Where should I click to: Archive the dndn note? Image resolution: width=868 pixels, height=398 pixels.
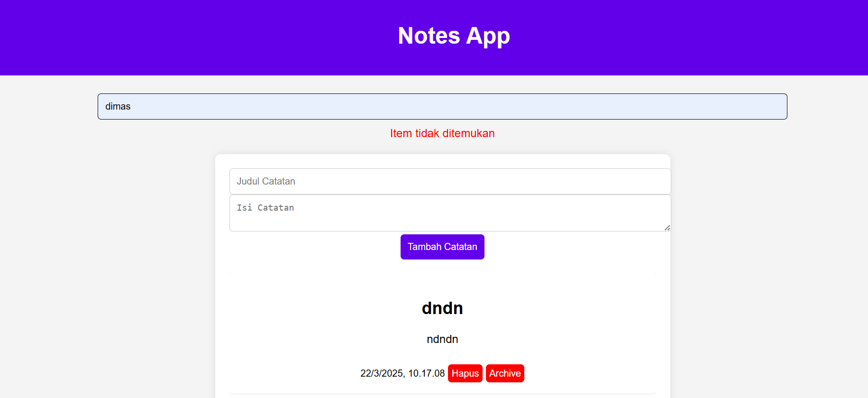coord(505,373)
